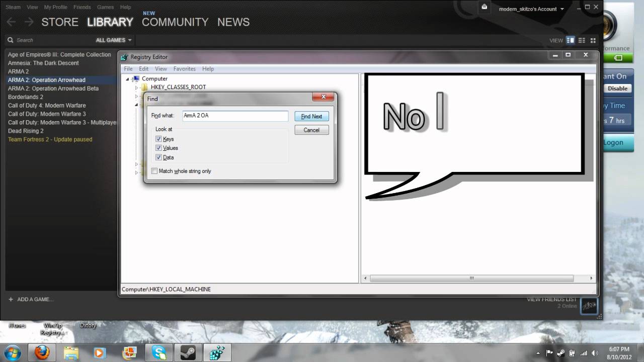This screenshot has width=644, height=362.
Task: Open the Games menu in Steam
Action: click(105, 7)
